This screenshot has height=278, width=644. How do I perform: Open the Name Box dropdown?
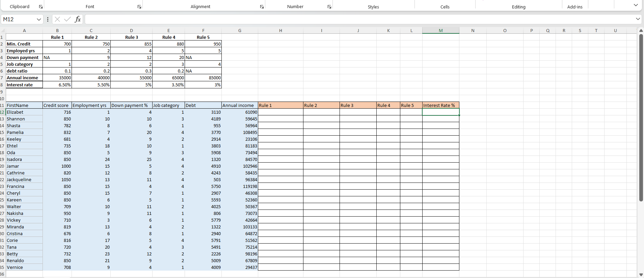39,19
